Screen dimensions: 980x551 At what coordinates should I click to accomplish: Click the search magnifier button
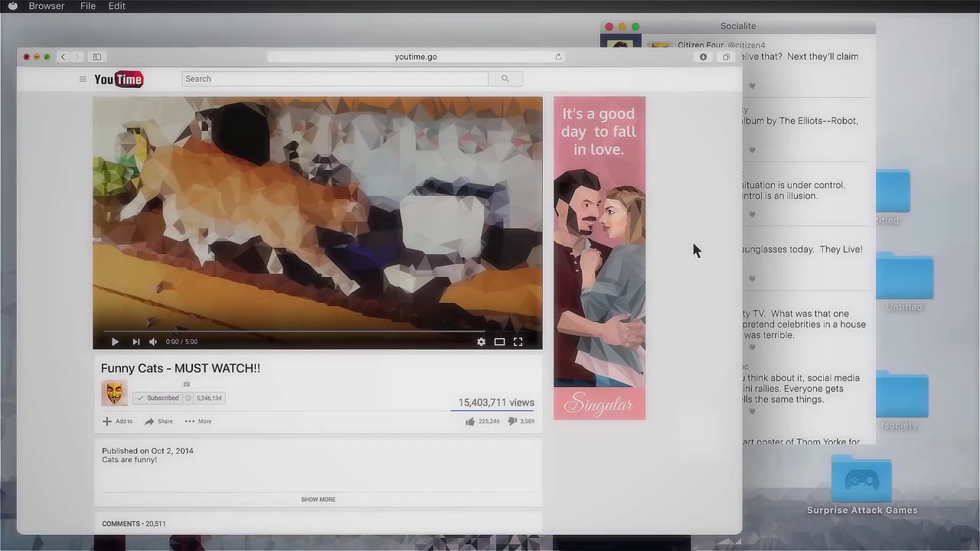[x=505, y=79]
